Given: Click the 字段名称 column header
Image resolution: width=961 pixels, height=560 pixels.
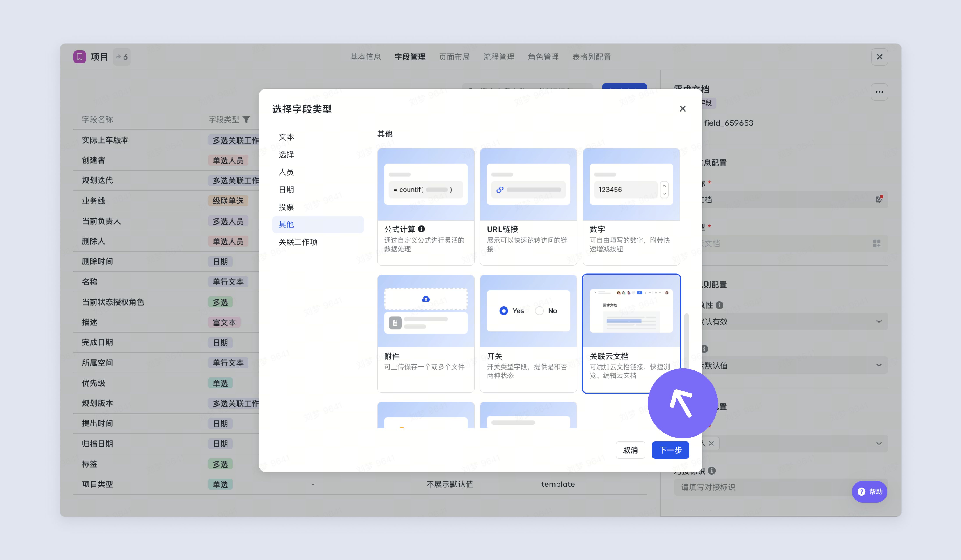Looking at the screenshot, I should (x=97, y=120).
